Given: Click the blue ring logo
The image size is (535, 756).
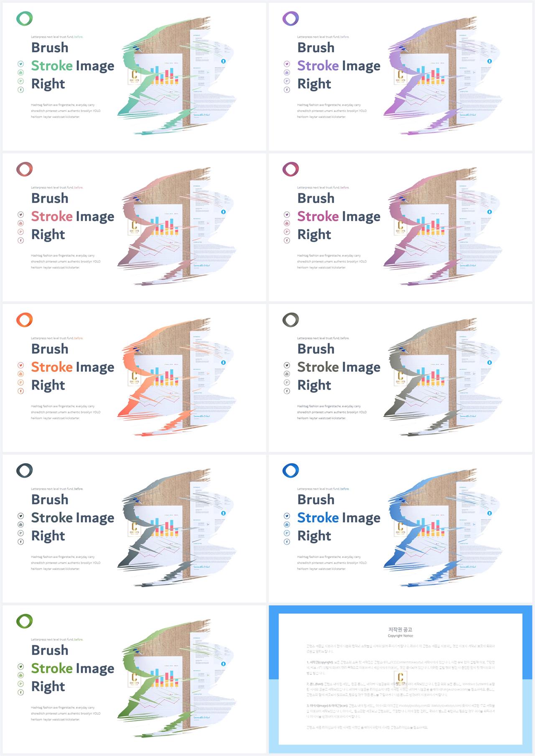Looking at the screenshot, I should coord(290,471).
